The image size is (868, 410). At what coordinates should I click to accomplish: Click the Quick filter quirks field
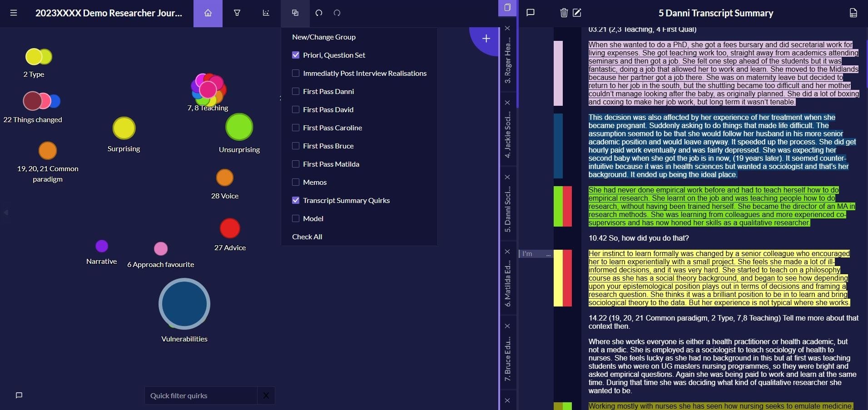pyautogui.click(x=201, y=395)
